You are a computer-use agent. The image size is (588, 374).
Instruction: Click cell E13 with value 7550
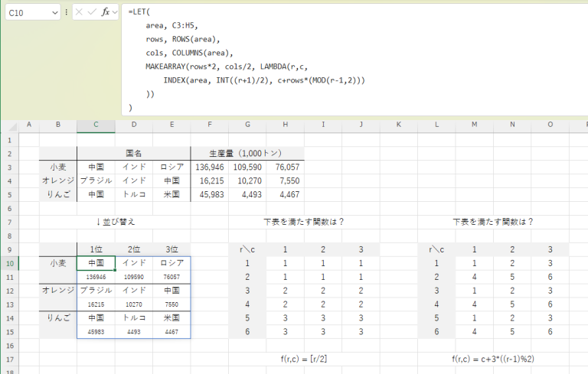click(171, 304)
